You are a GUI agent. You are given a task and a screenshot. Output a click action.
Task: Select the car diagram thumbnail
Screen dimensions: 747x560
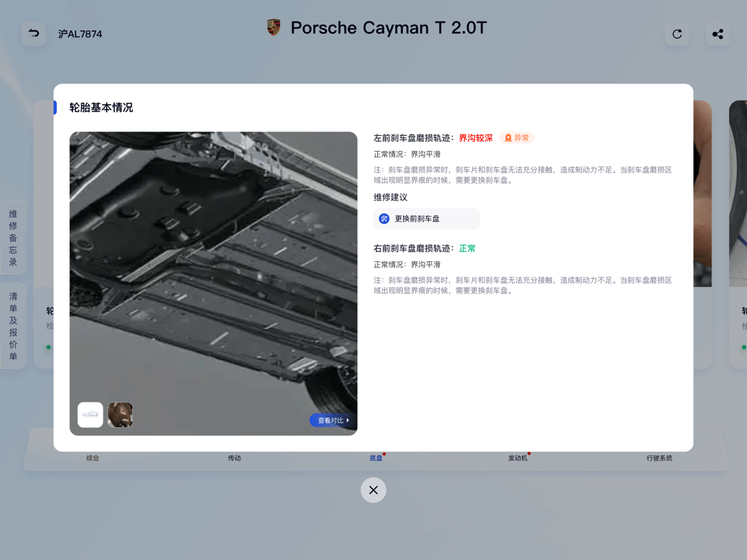tap(90, 414)
